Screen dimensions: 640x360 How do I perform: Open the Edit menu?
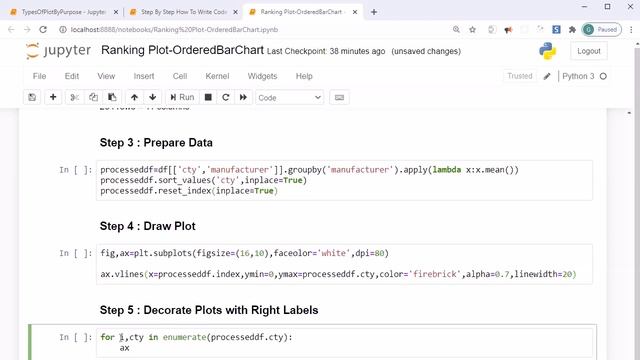(72, 76)
